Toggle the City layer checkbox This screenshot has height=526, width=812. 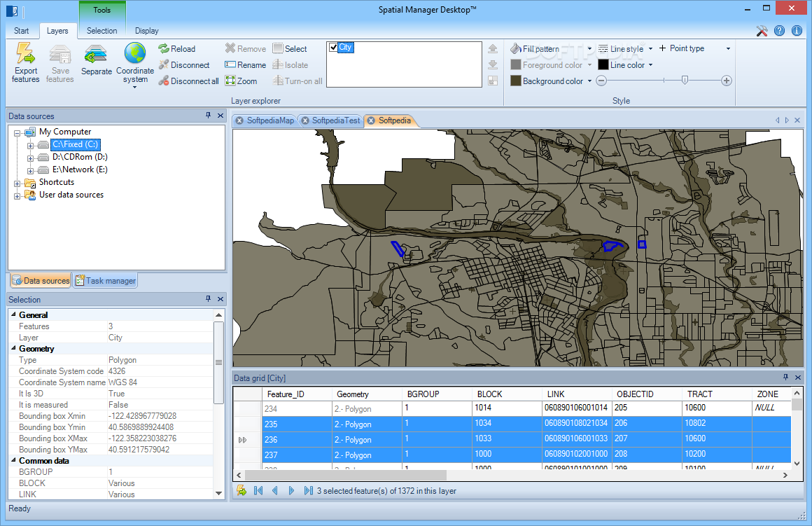click(333, 47)
